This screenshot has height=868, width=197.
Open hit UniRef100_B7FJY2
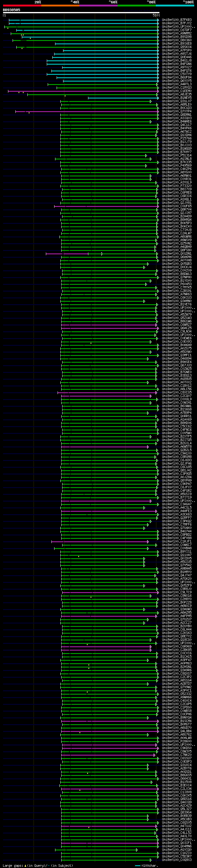[177, 23]
